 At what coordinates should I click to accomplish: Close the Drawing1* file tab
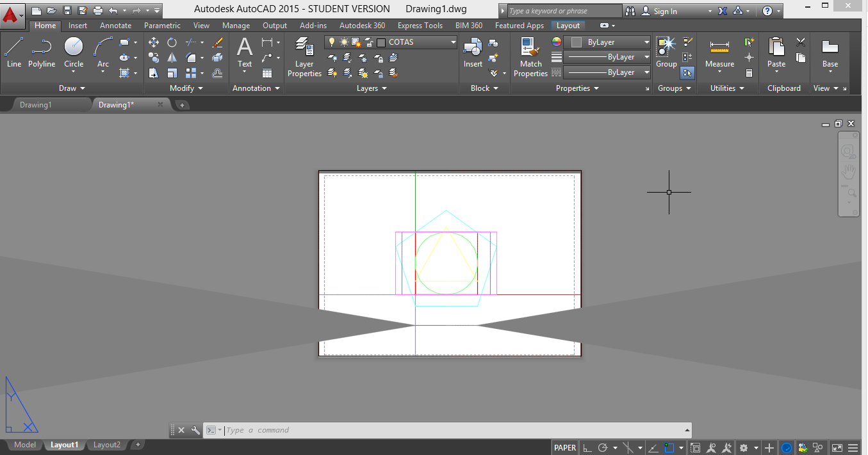click(160, 104)
